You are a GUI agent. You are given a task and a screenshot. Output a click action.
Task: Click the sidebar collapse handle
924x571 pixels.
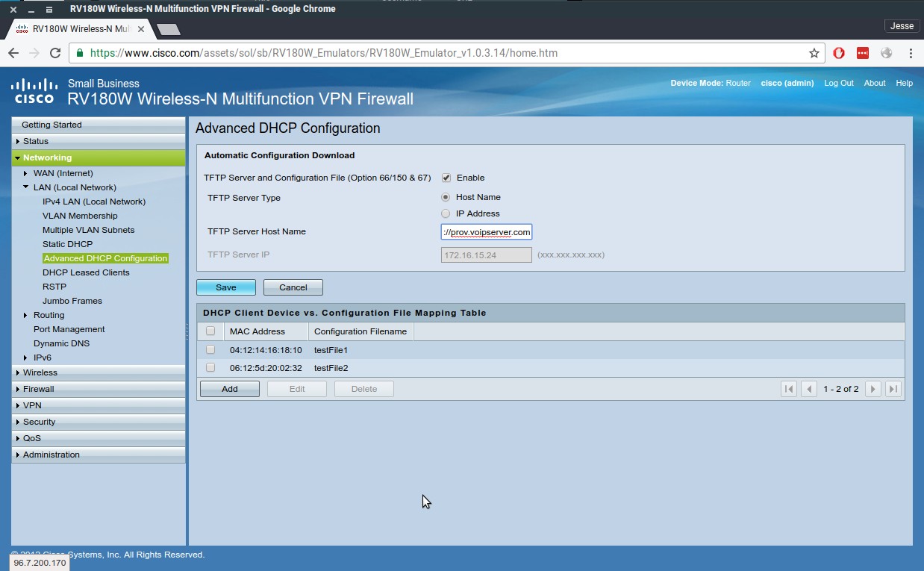(x=187, y=331)
